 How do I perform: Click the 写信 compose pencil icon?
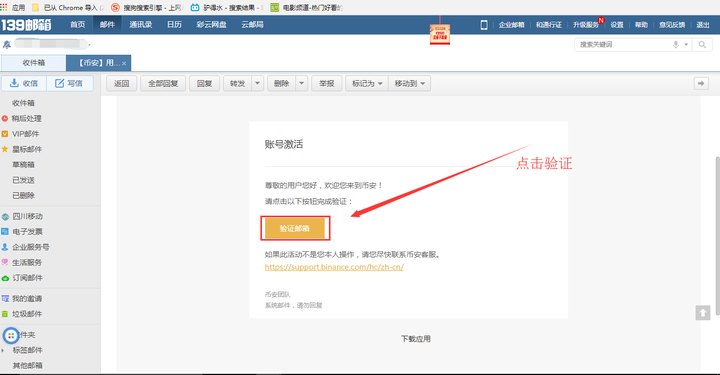coord(59,83)
